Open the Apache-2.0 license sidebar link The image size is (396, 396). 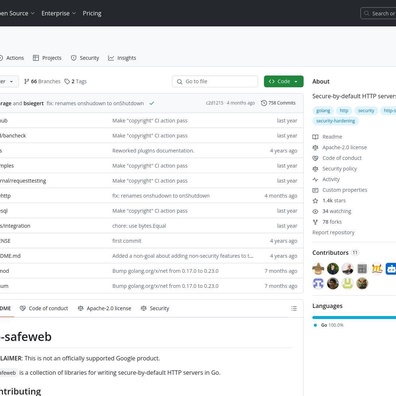(x=340, y=147)
